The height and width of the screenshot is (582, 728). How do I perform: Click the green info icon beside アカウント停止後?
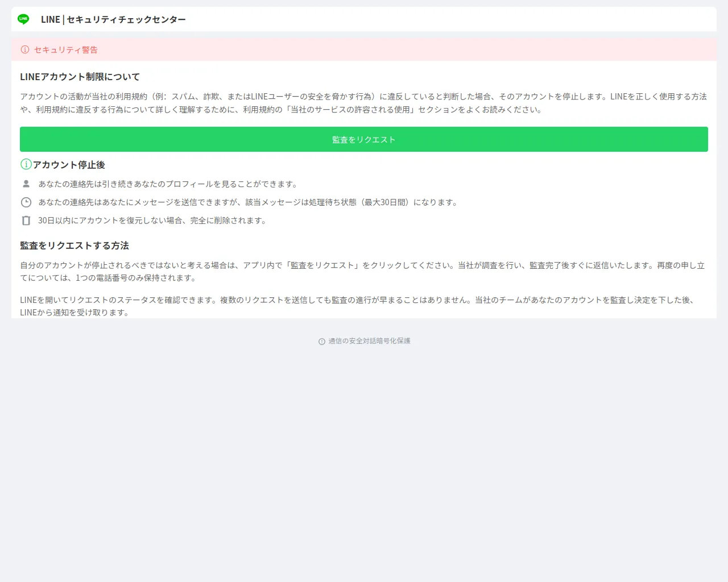(26, 164)
